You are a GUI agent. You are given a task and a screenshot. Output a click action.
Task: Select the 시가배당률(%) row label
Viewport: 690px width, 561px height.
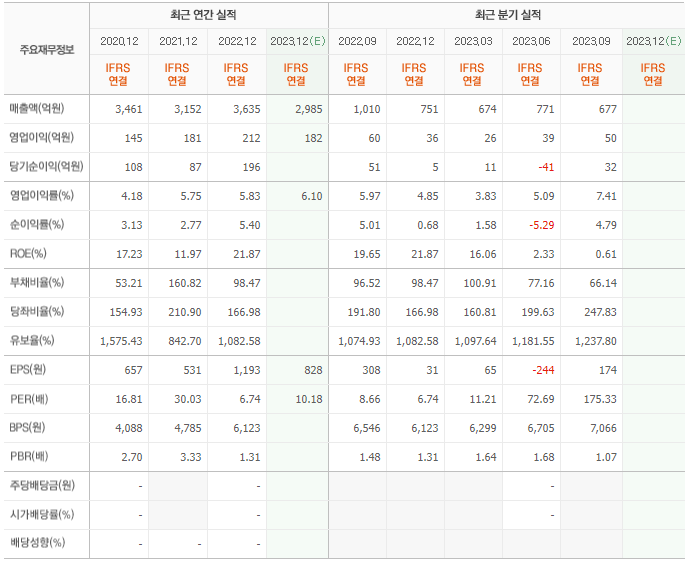coord(42,514)
